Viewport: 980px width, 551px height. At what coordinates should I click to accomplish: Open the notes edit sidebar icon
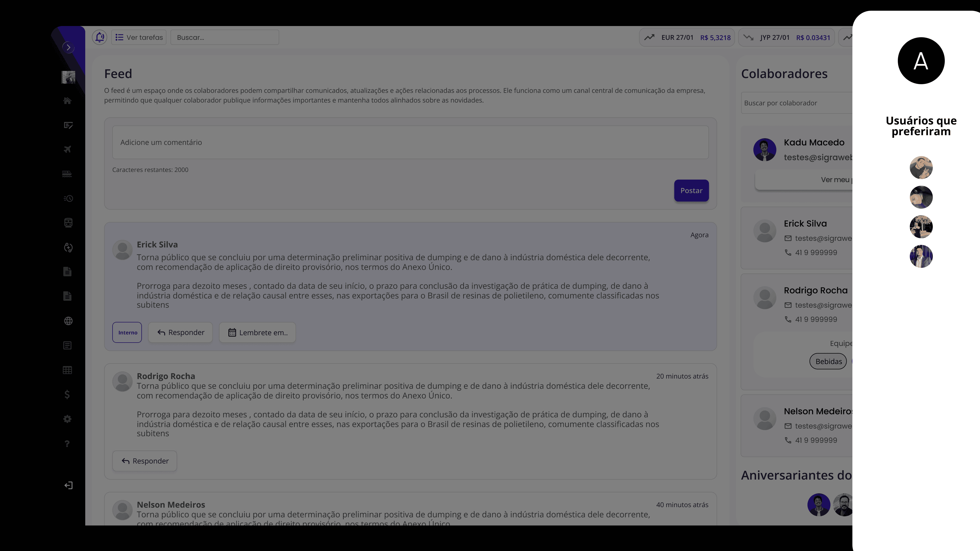click(68, 125)
